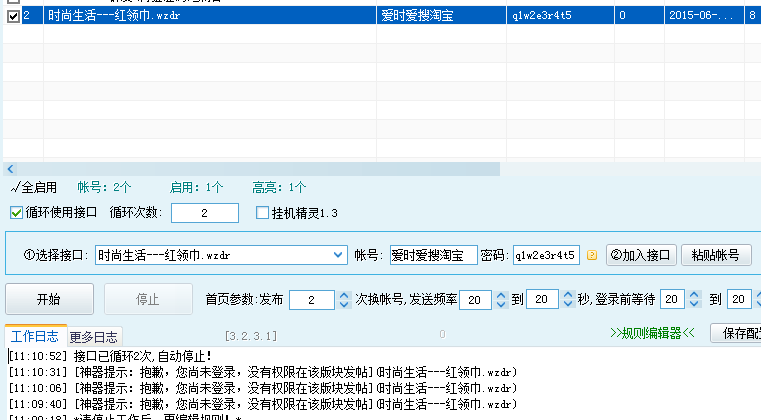Switch to the 工作日志 tab
Image resolution: width=761 pixels, height=420 pixels.
click(x=35, y=336)
